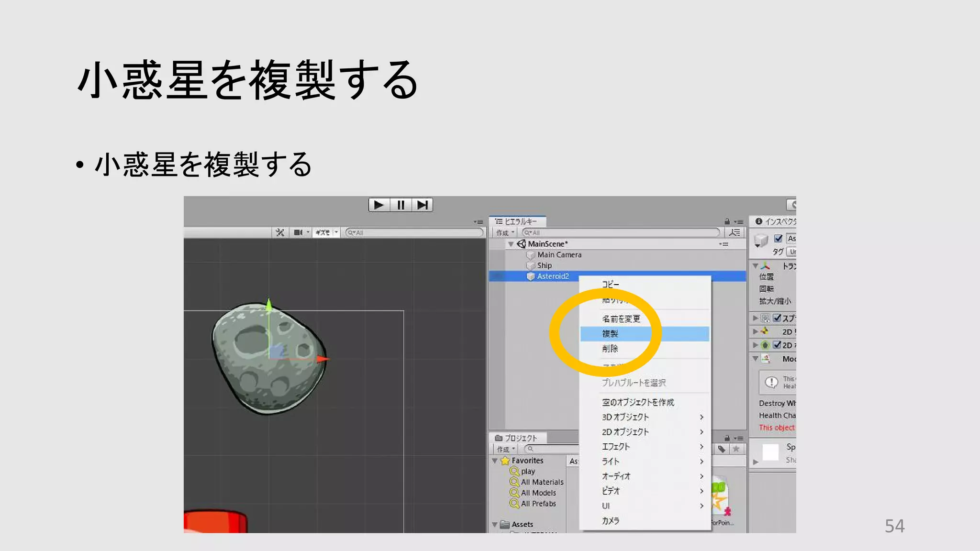This screenshot has width=980, height=551.
Task: Select Main Camera in the hierarchy
Action: 559,255
